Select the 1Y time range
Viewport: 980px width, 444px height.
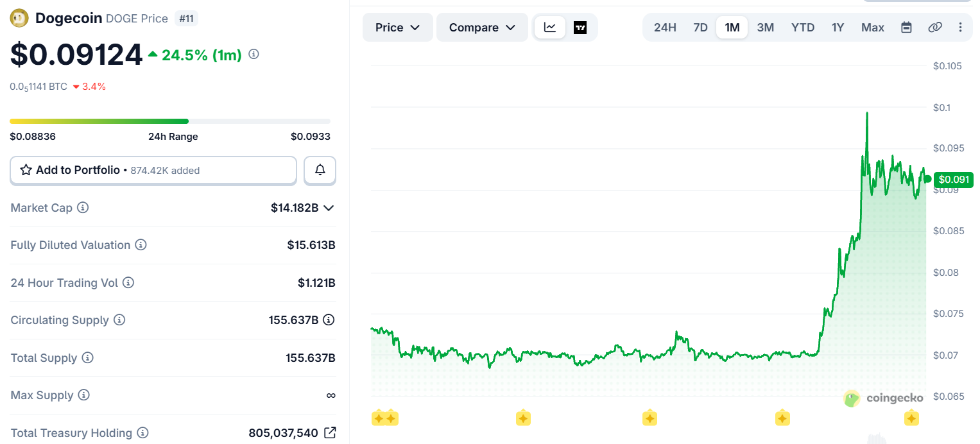click(838, 28)
